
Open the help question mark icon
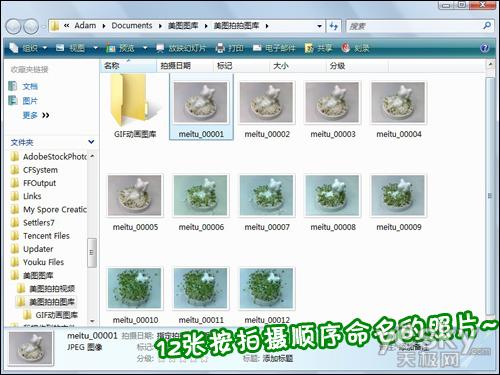coord(485,48)
